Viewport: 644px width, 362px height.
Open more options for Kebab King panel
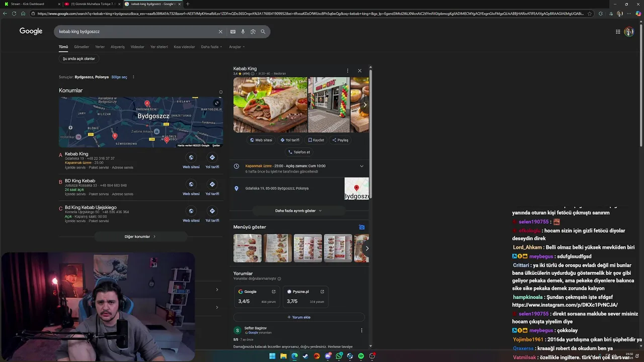pyautogui.click(x=347, y=71)
